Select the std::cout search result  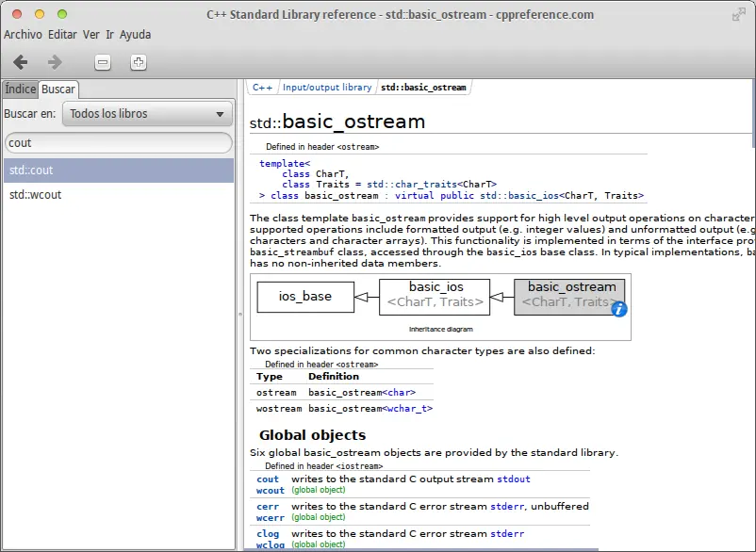click(119, 170)
